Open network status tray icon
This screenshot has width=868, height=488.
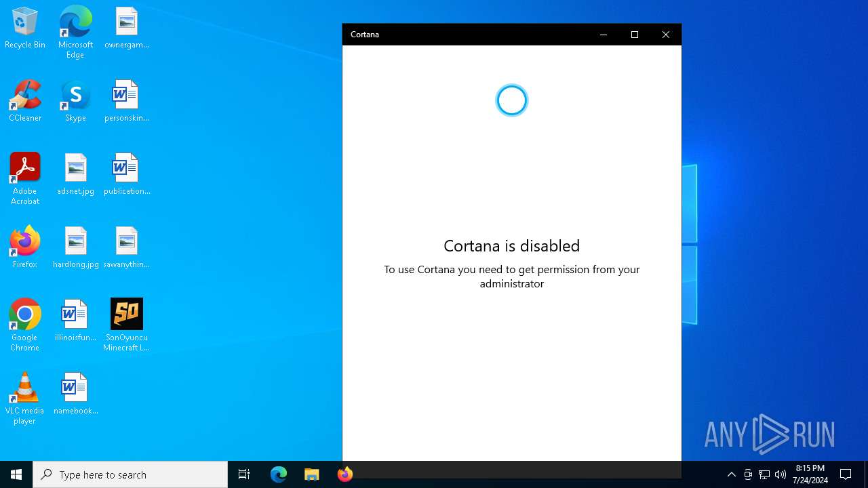pyautogui.click(x=764, y=474)
